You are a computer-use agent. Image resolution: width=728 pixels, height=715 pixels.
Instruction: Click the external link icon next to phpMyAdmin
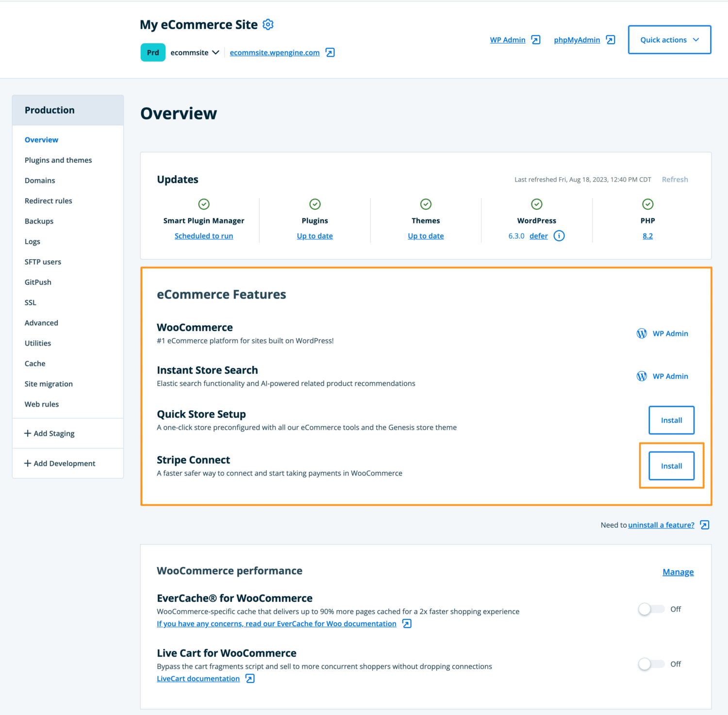click(x=611, y=40)
